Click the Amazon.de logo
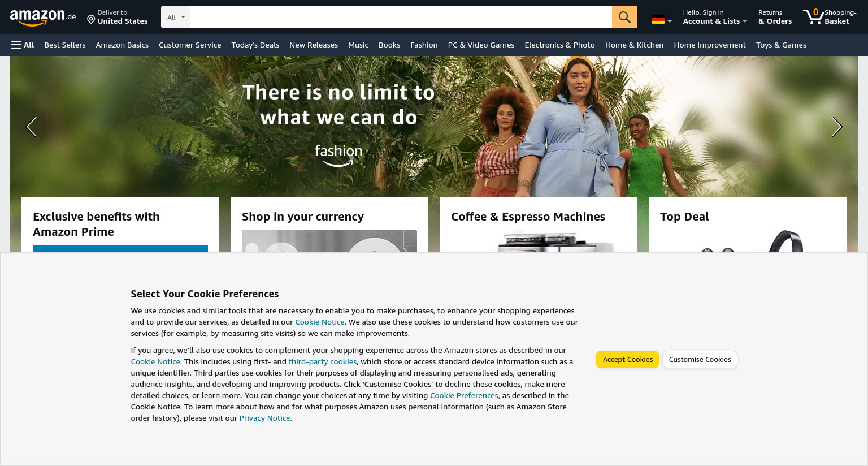 [43, 18]
